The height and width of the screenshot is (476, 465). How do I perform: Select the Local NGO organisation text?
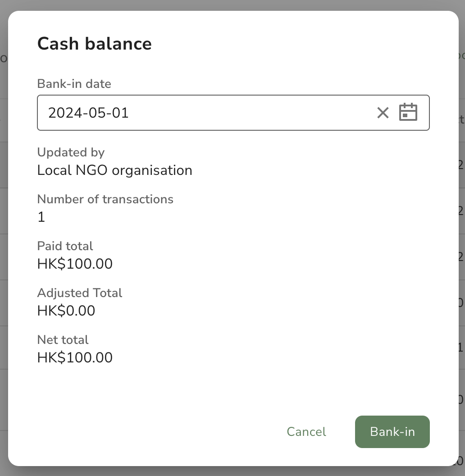click(115, 170)
